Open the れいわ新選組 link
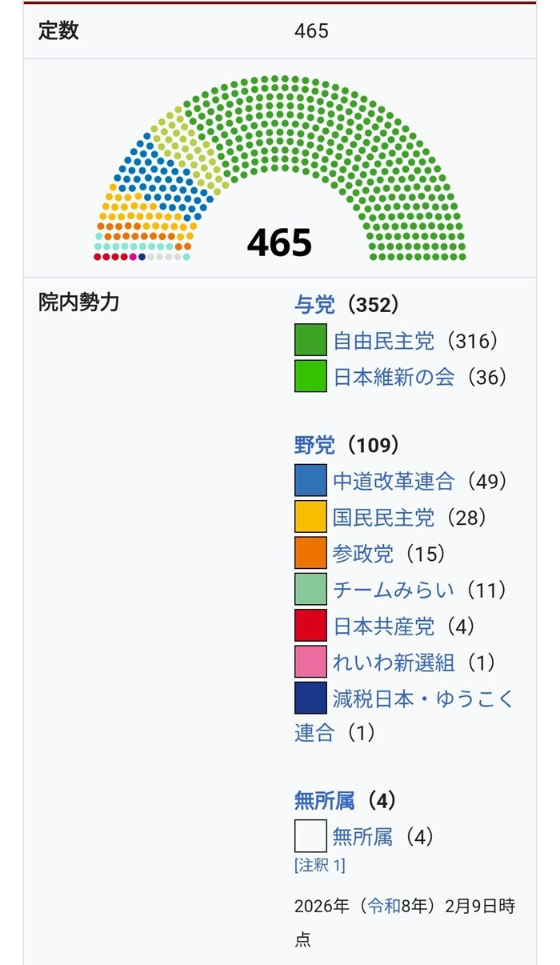 point(394,663)
